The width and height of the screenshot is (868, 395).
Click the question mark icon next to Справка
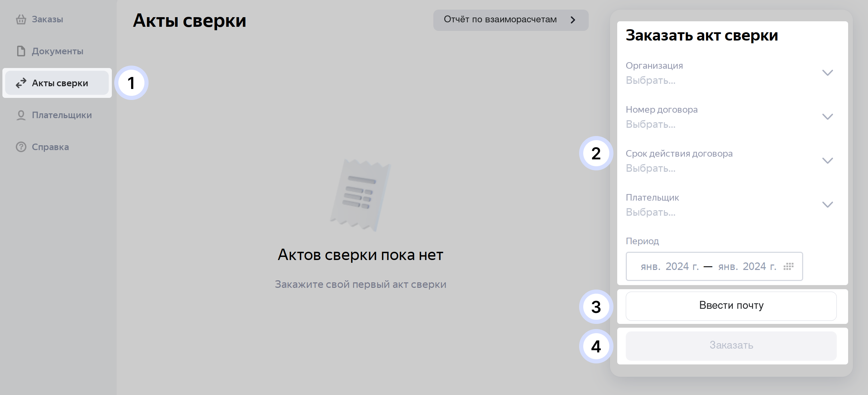[21, 147]
